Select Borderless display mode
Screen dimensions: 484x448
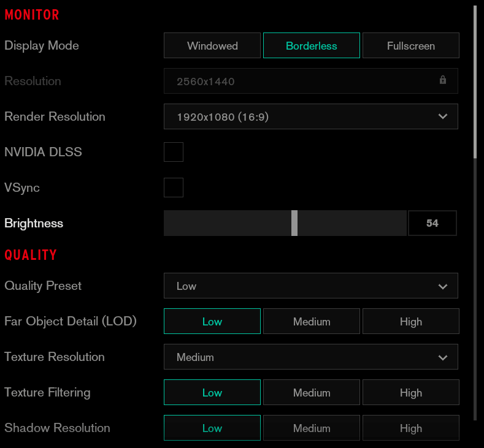click(312, 45)
